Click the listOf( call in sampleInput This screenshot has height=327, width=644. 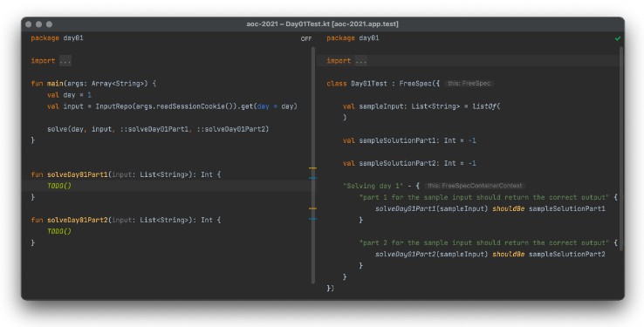[486, 106]
